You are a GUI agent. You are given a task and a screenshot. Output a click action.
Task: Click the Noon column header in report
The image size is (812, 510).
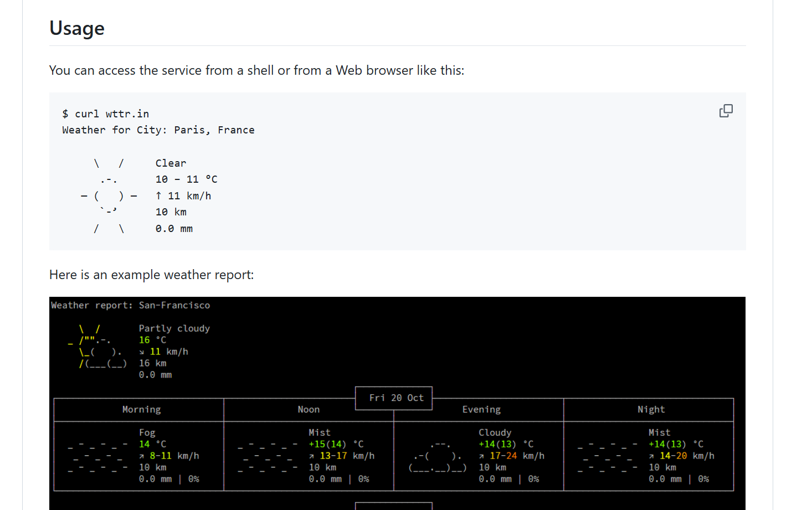tap(309, 409)
